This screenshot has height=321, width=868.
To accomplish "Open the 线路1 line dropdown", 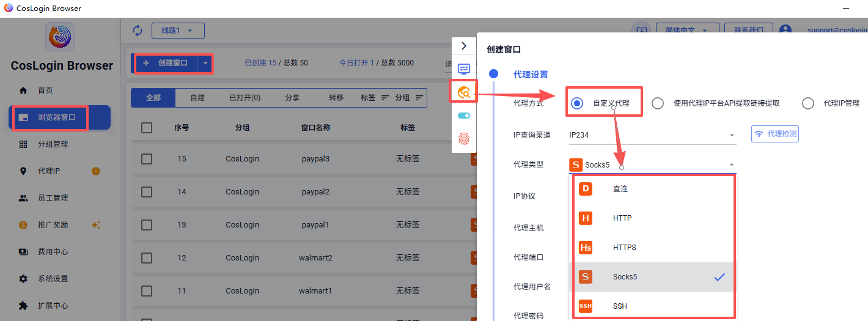I will point(178,30).
